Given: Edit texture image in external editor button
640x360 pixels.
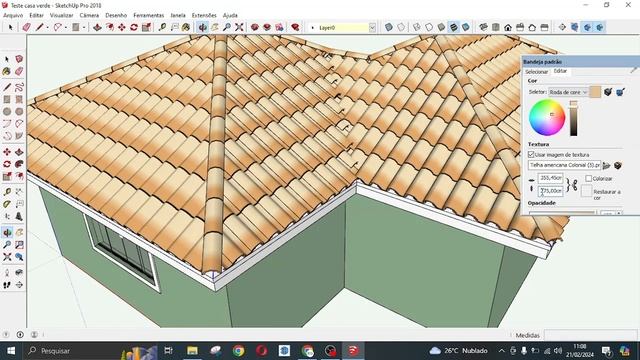Looking at the screenshot, I should (618, 165).
